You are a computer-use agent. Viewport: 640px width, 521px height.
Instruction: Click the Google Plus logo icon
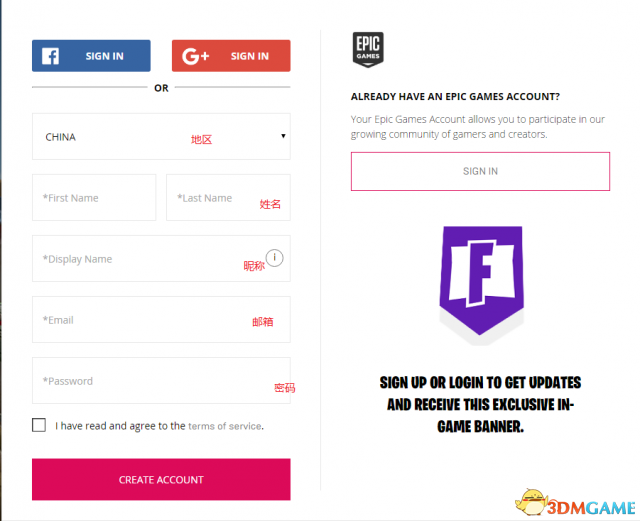click(195, 56)
